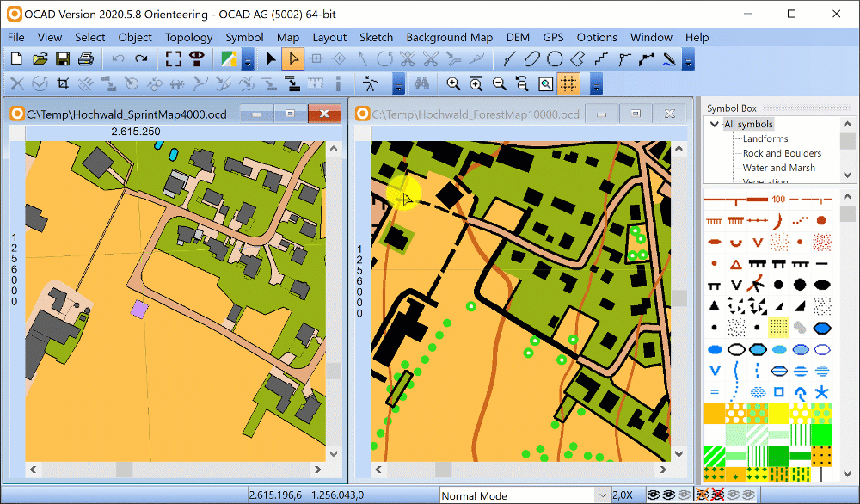Toggle the first eye visibility icon in status bar
The height and width of the screenshot is (504, 860).
click(654, 495)
